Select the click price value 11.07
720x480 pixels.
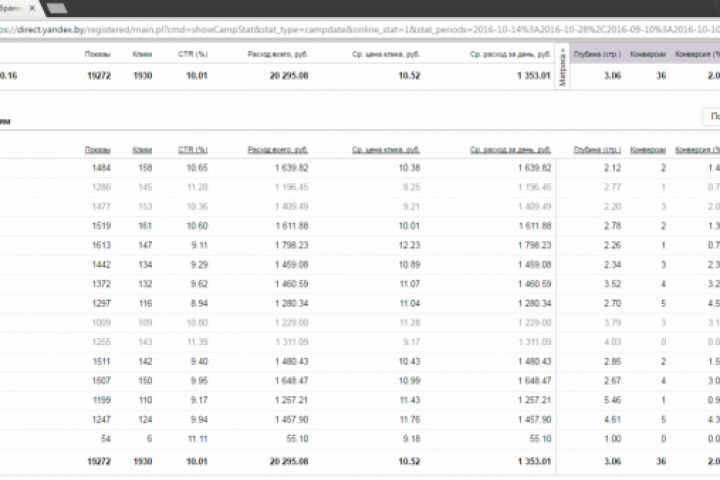(x=410, y=284)
